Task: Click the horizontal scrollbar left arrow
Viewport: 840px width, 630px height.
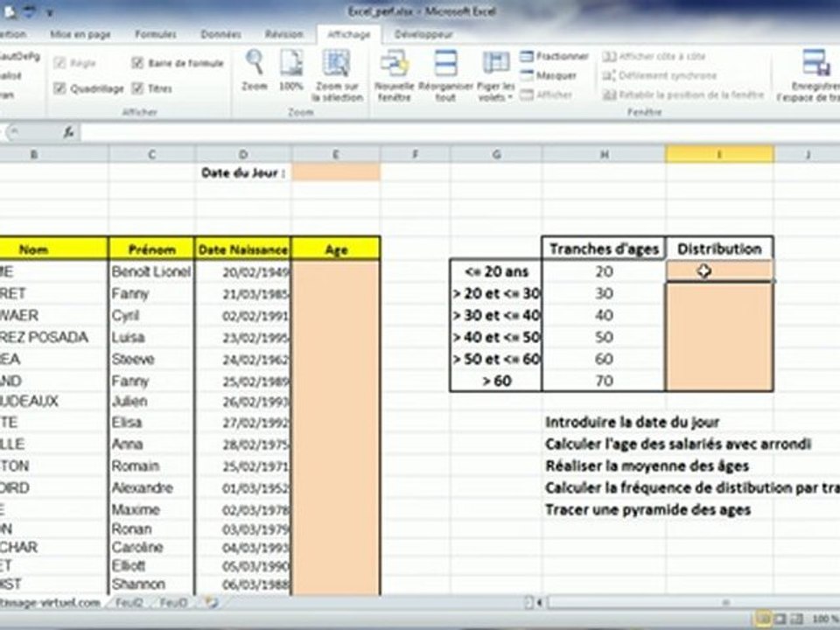Action: pyautogui.click(x=540, y=603)
